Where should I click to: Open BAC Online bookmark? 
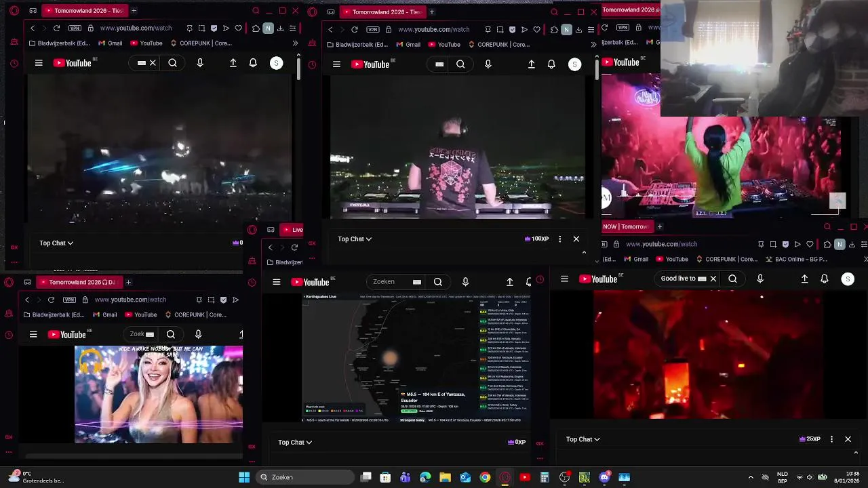pos(796,259)
